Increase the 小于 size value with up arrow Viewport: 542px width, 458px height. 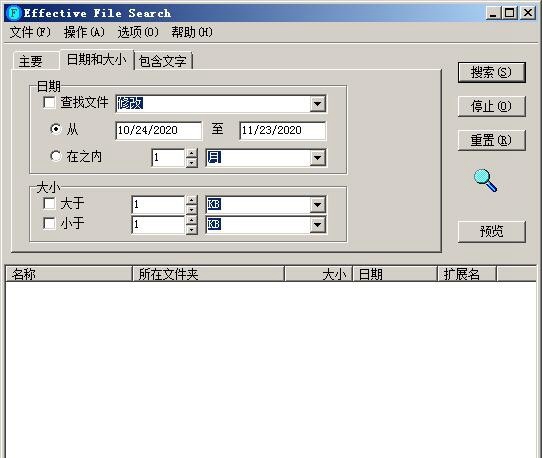191,220
